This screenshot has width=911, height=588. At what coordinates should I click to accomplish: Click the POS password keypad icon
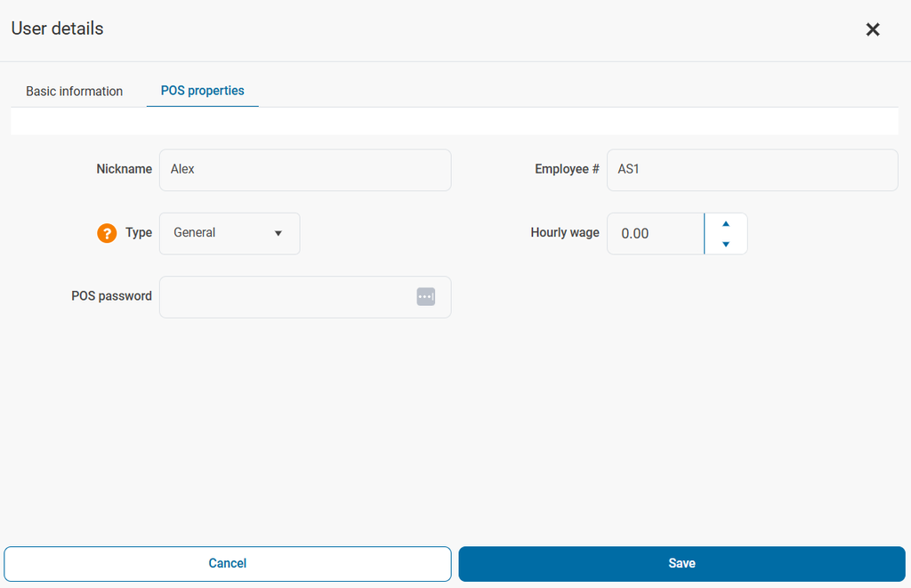(425, 297)
